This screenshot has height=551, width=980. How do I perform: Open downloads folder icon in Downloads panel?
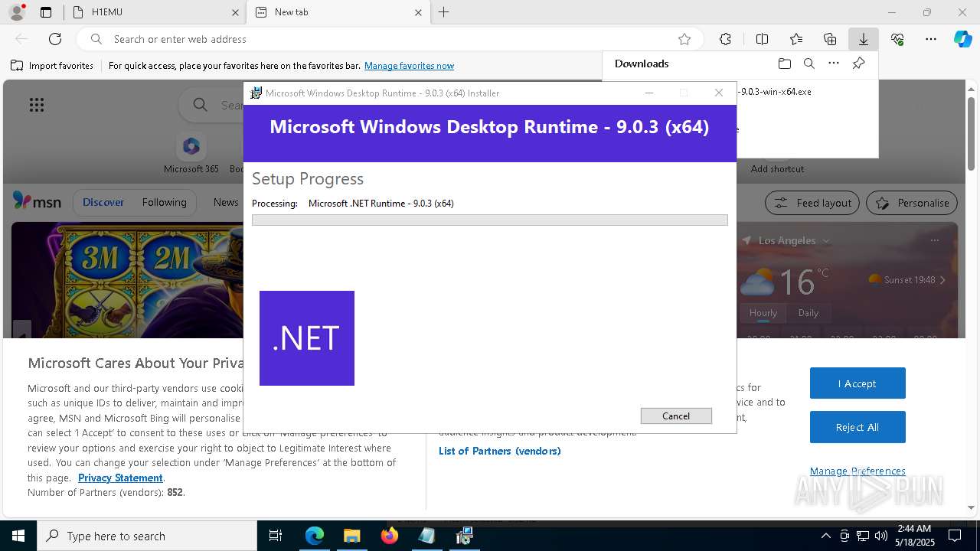coord(784,64)
